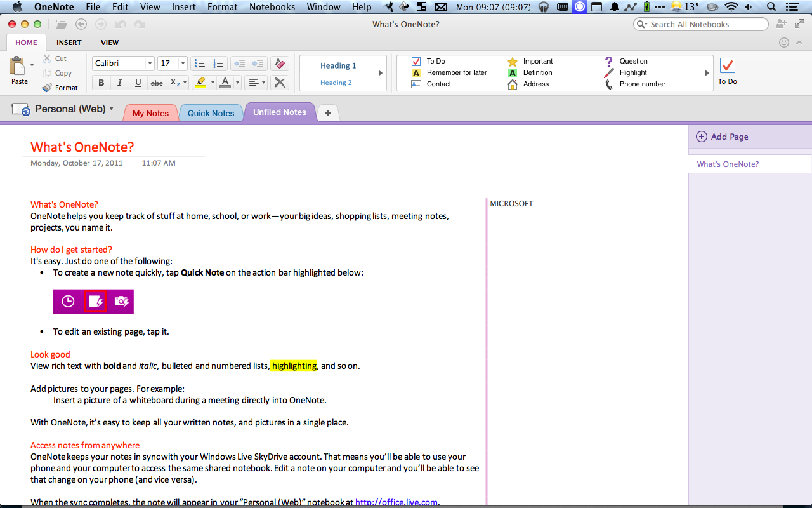
Task: Apply the Question tag
Action: pyautogui.click(x=625, y=62)
